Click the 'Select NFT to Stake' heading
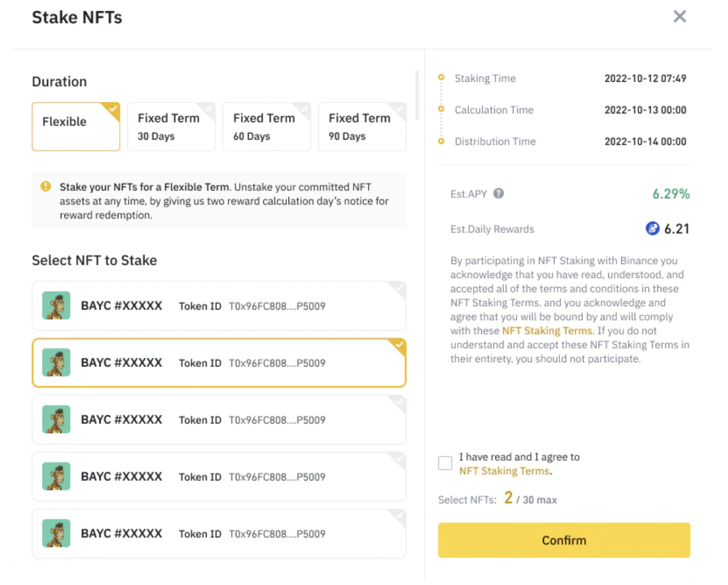The image size is (728, 585). (94, 260)
